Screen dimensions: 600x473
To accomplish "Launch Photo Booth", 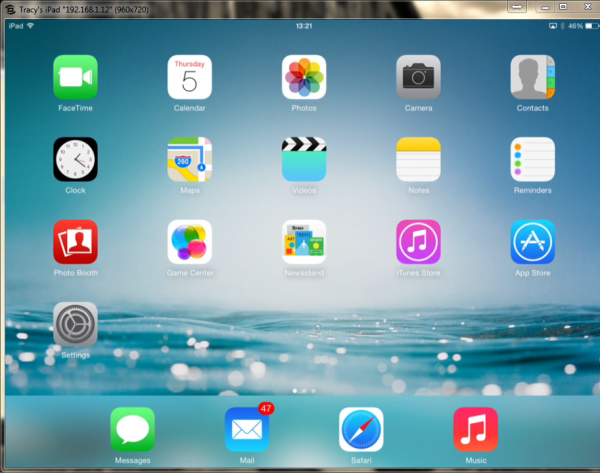I will [x=75, y=242].
